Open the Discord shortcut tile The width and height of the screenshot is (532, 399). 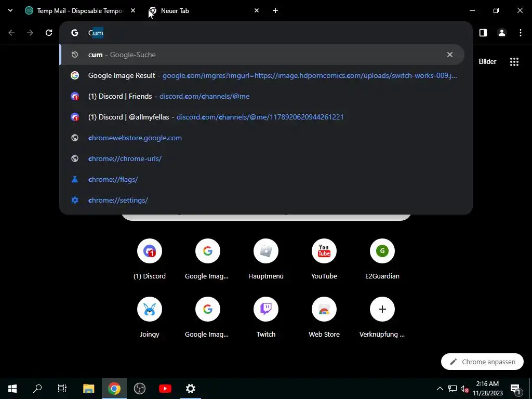coord(150,260)
